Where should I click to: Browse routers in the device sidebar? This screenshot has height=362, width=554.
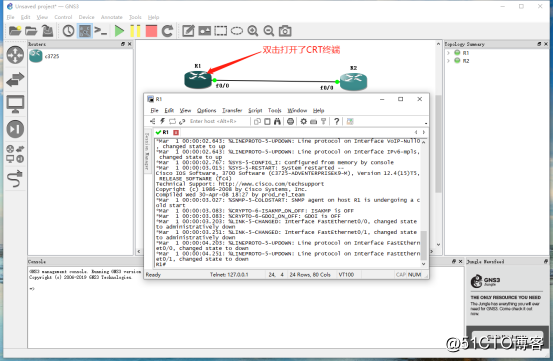tap(15, 55)
